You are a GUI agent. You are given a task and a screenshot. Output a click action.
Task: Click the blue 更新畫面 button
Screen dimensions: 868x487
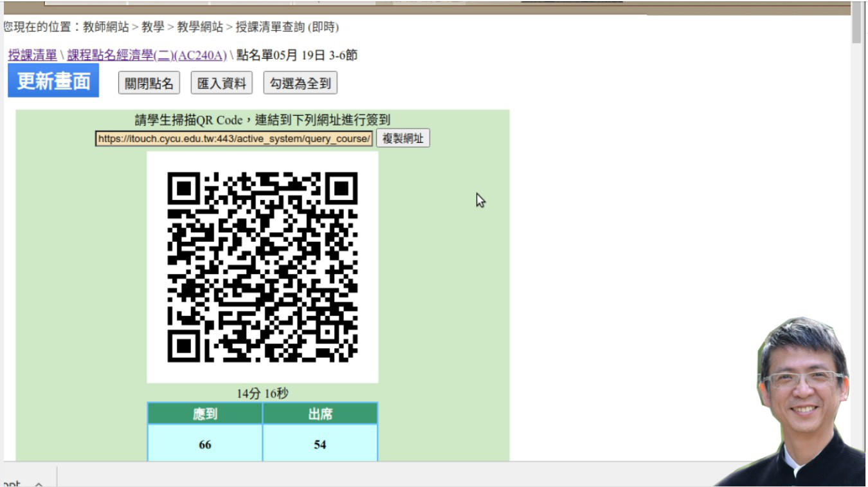click(x=53, y=81)
